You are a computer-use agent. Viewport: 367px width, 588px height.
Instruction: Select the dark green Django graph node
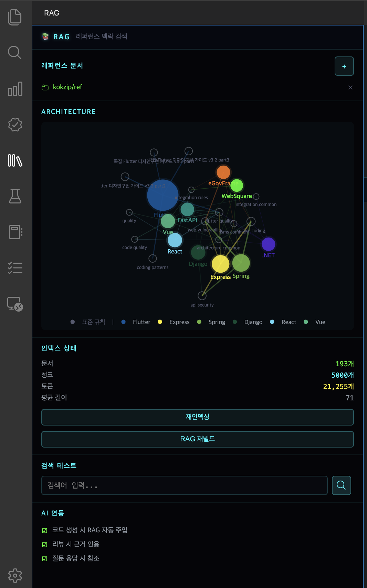pyautogui.click(x=198, y=252)
